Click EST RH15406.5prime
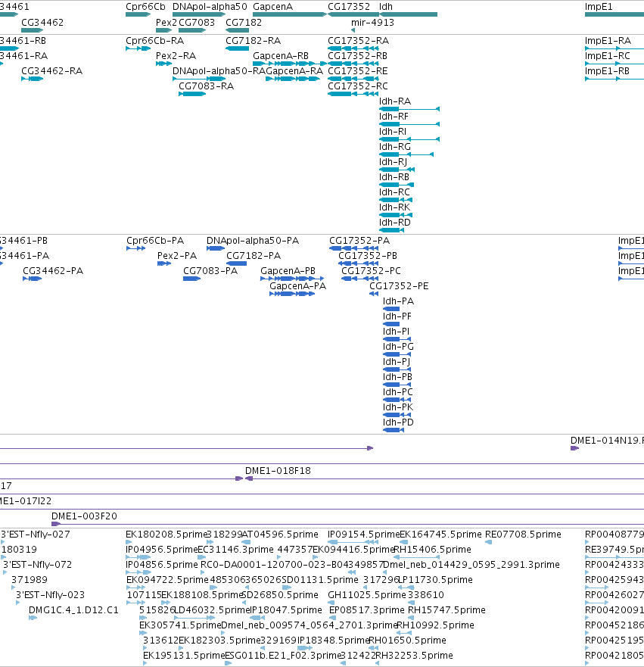The image size is (644, 667). [x=432, y=550]
